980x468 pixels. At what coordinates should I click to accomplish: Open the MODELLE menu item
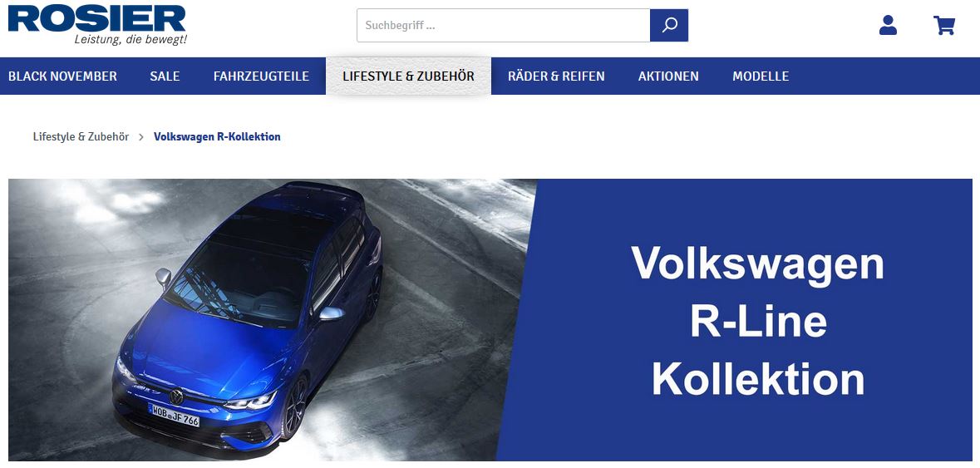pos(761,76)
